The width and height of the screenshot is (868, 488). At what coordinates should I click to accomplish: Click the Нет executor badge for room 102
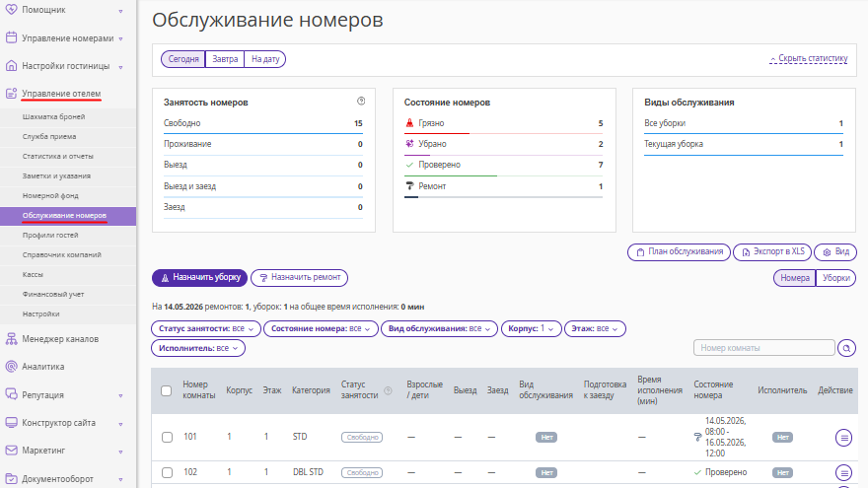tap(783, 472)
